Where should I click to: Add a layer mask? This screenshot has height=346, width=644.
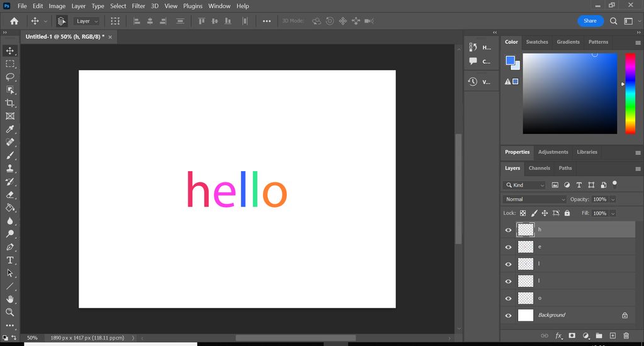572,336
